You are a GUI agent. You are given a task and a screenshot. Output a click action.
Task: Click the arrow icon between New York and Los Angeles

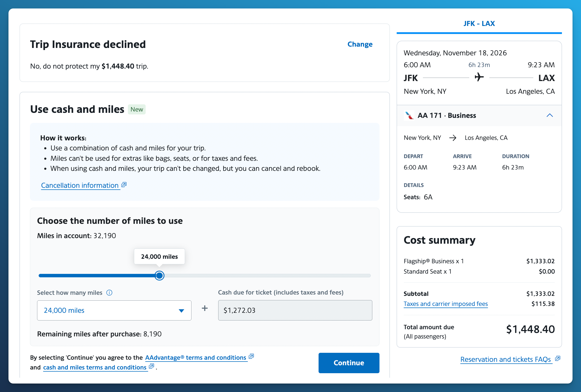[453, 138]
